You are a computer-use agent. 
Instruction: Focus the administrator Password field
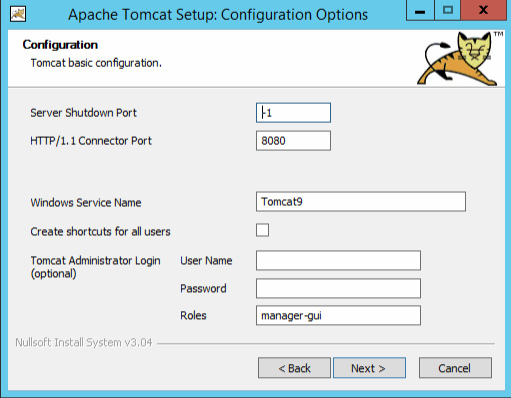(x=338, y=288)
